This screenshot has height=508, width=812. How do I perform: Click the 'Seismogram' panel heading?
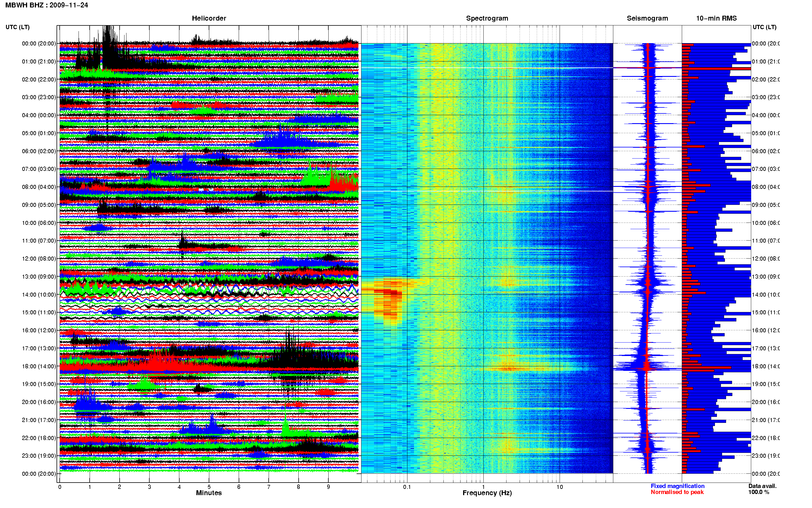click(x=647, y=18)
